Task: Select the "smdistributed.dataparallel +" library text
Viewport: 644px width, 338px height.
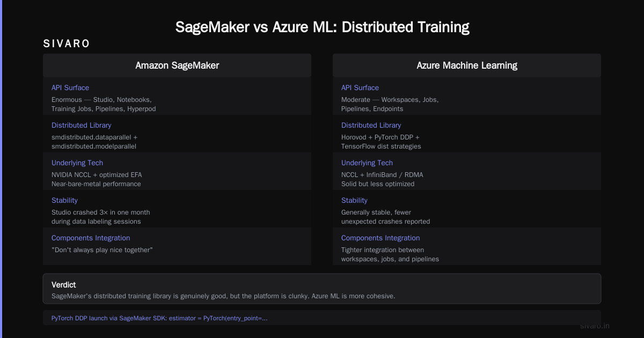Action: point(94,137)
